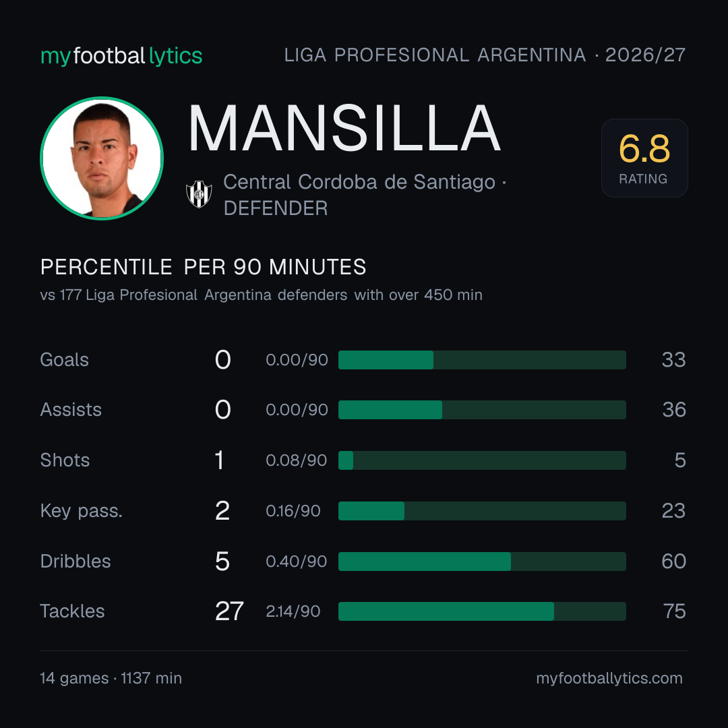Click the myfootballytics logo

(x=121, y=56)
